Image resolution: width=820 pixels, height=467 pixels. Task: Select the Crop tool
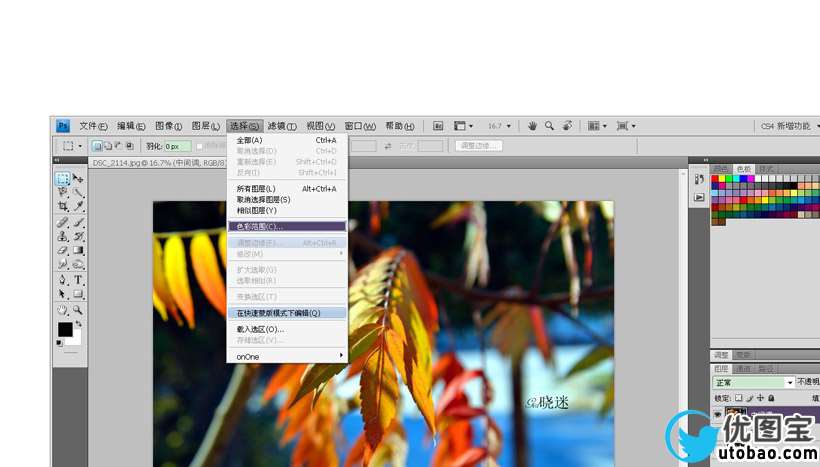(63, 206)
